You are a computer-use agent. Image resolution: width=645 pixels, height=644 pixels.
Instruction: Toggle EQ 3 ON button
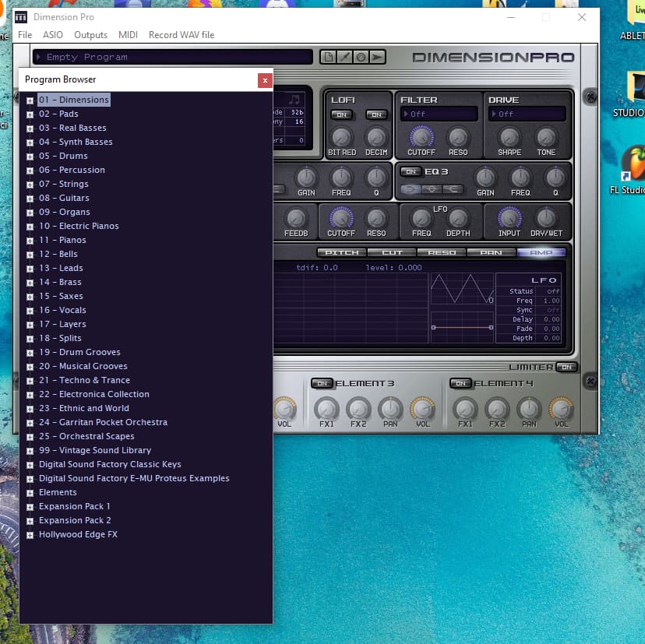411,171
